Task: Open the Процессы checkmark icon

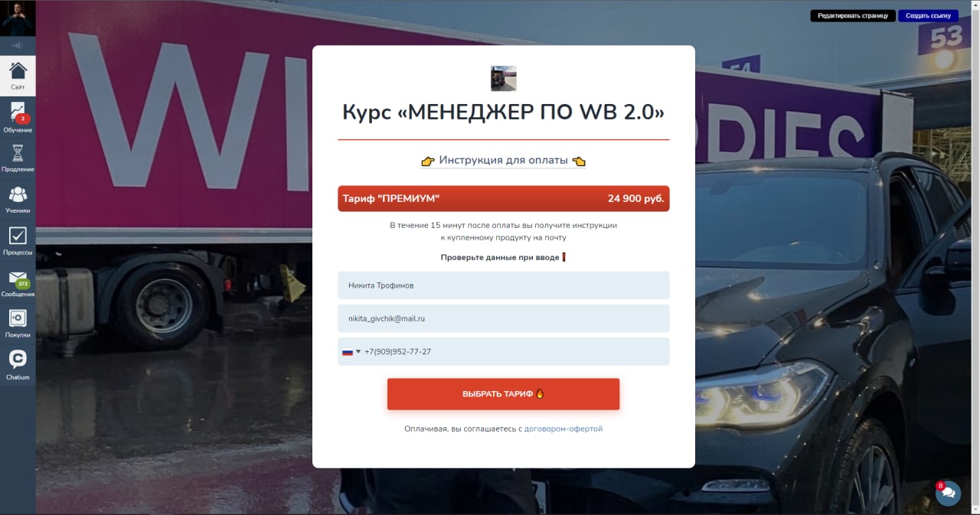Action: click(18, 240)
